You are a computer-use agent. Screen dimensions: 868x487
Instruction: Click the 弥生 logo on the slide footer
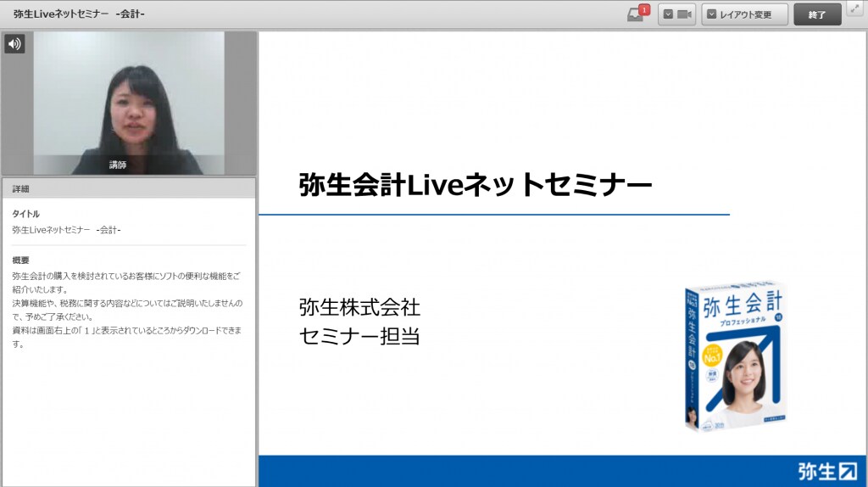pos(827,471)
